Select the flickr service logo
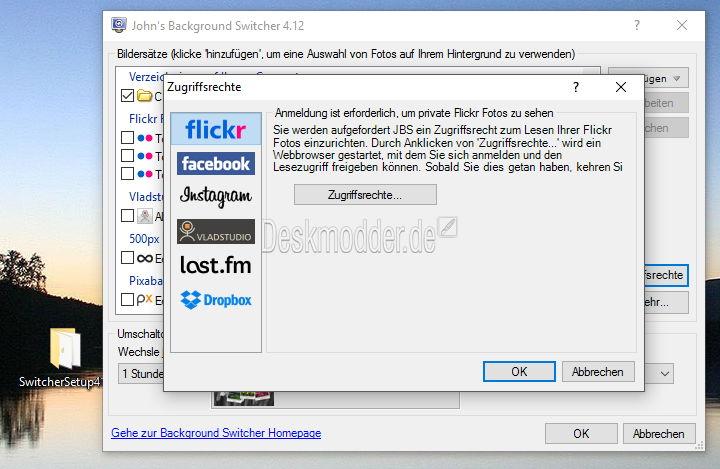Image resolution: width=720 pixels, height=469 pixels. [x=216, y=129]
